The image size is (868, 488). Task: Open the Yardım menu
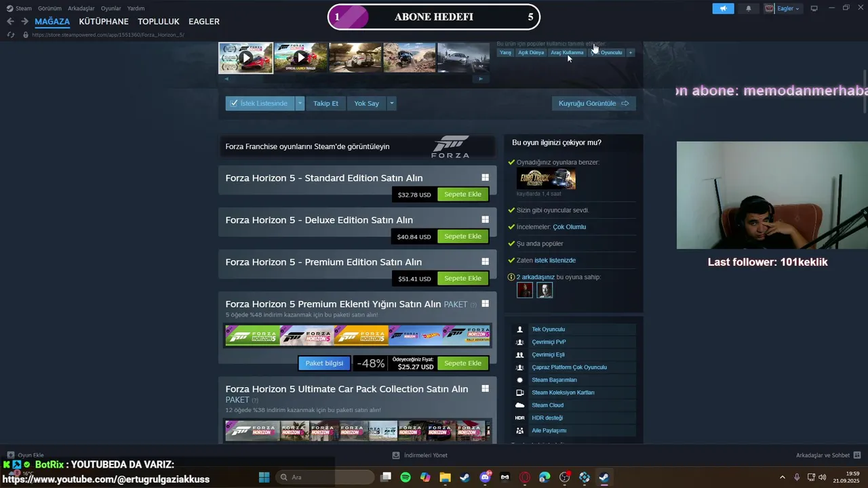pyautogui.click(x=136, y=8)
